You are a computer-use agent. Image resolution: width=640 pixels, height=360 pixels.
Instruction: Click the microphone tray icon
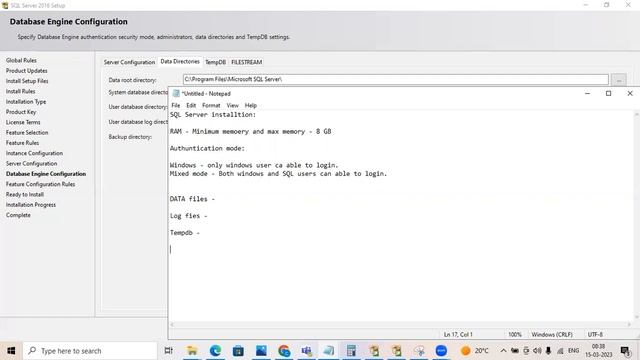click(x=549, y=351)
